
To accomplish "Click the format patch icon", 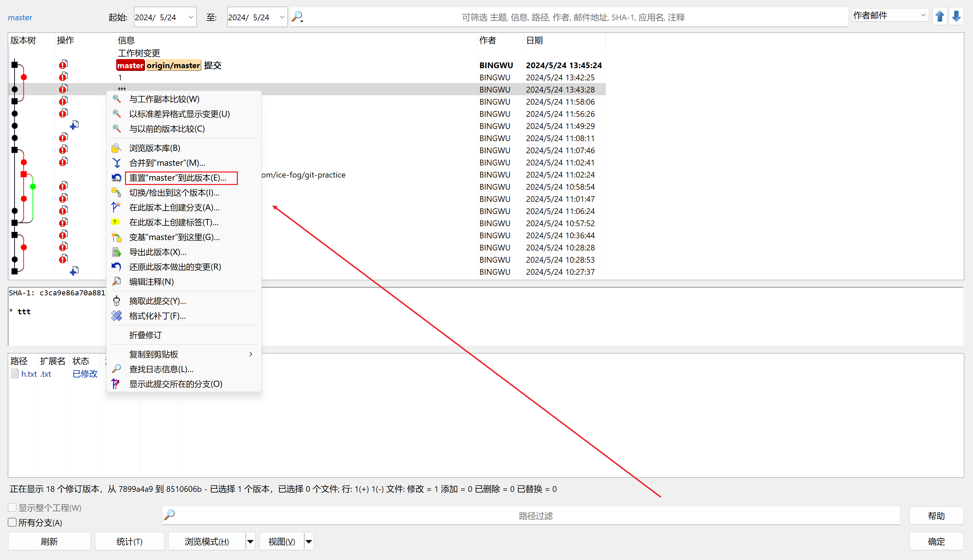I will click(117, 316).
